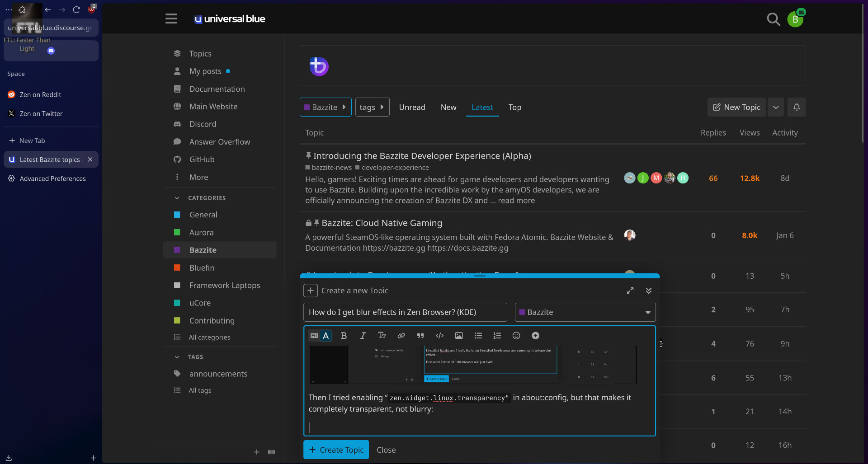Switch to the New tab

click(448, 107)
